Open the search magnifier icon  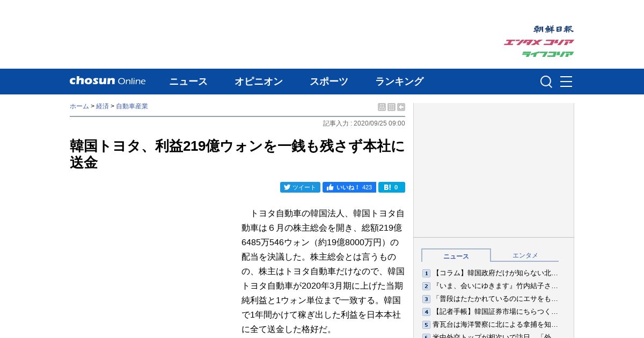[546, 82]
